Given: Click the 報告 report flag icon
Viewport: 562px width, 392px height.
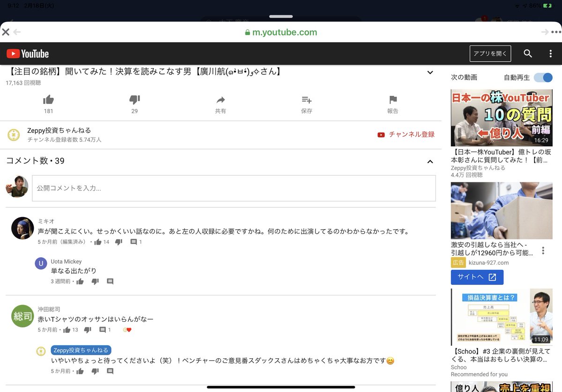Looking at the screenshot, I should pos(393,100).
